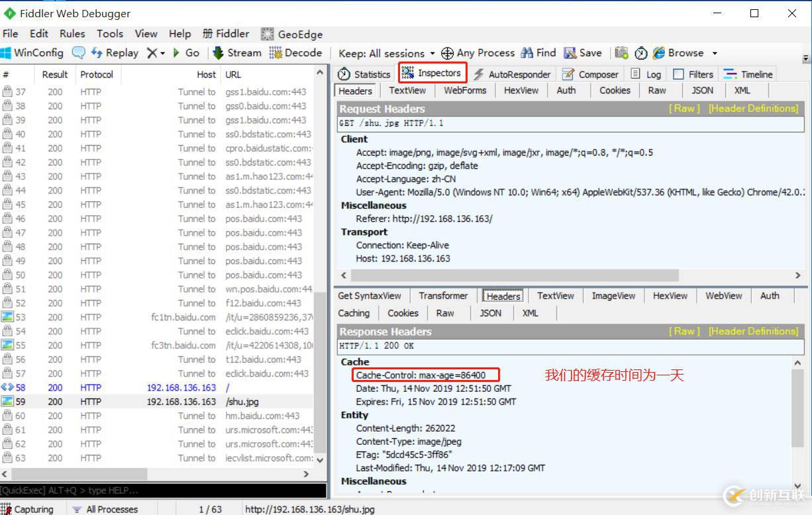812x515 pixels.
Task: Open the File menu
Action: click(11, 34)
